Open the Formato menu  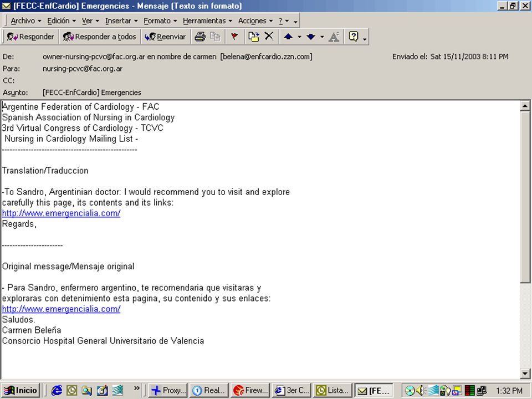tap(160, 21)
